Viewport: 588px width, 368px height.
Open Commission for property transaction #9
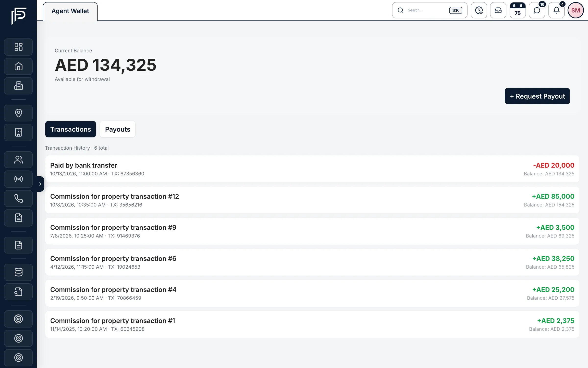point(312,231)
